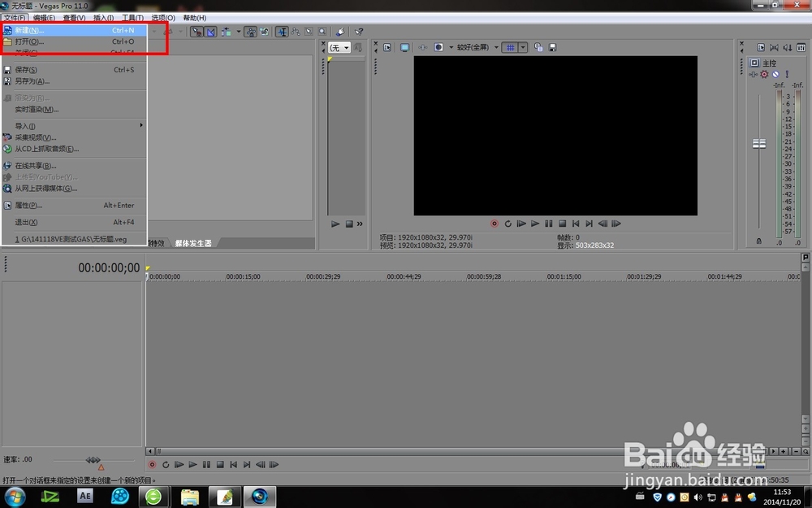The height and width of the screenshot is (508, 812).
Task: Open master automation settings gear icon
Action: click(x=764, y=74)
